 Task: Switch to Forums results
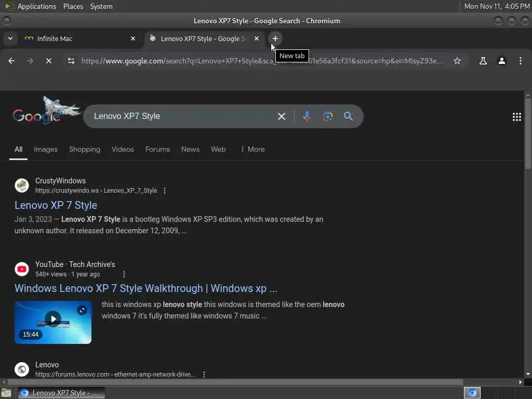pos(157,149)
